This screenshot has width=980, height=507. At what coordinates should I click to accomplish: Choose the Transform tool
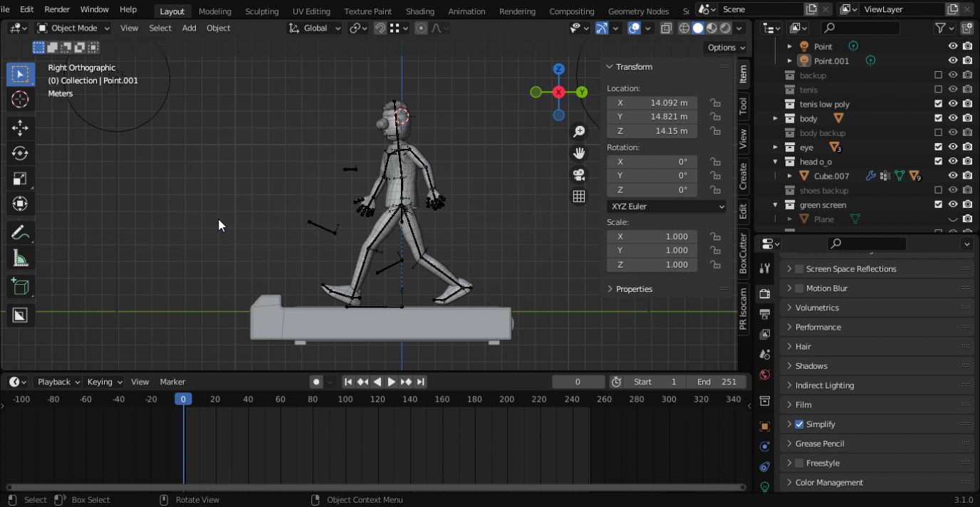coord(20,204)
